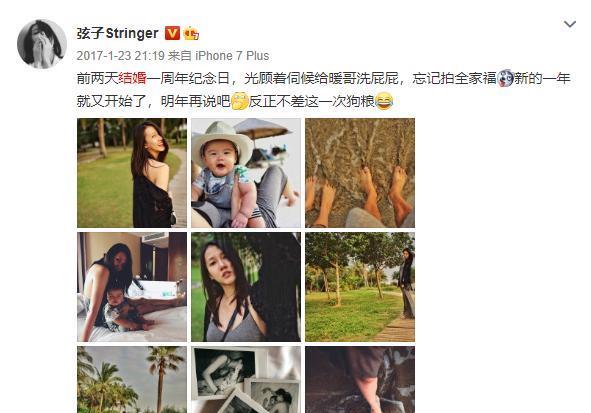
Task: Open 弦子Stringer's profile avatar
Action: coord(42,44)
